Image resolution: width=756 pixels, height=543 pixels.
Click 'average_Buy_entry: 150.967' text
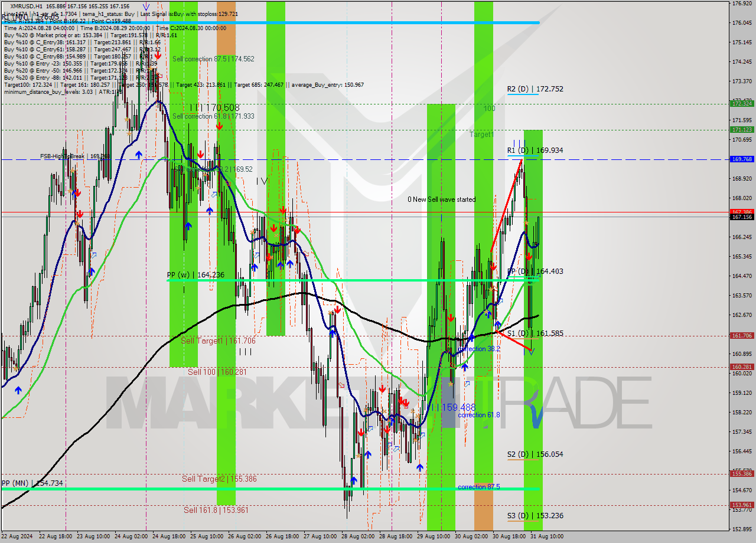(327, 84)
